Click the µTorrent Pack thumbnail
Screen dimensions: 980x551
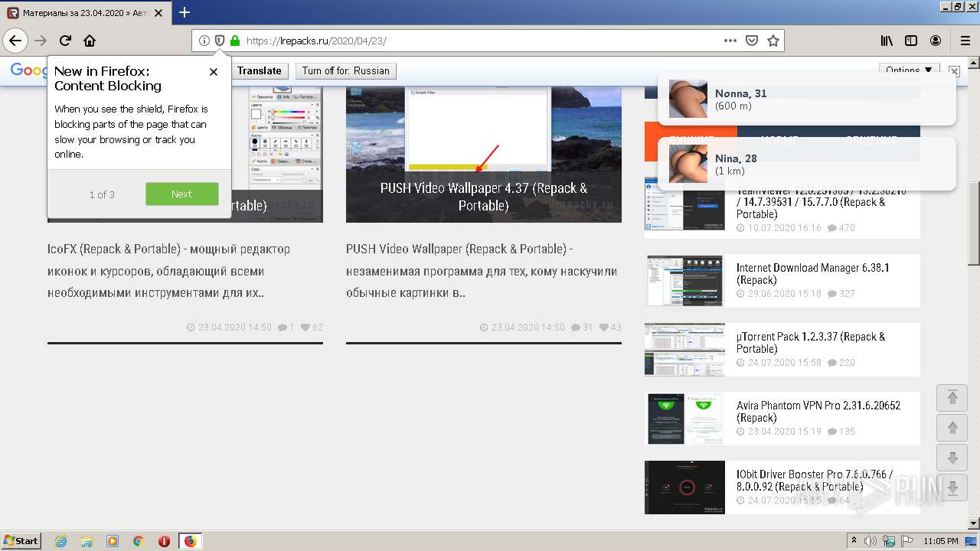pyautogui.click(x=684, y=350)
